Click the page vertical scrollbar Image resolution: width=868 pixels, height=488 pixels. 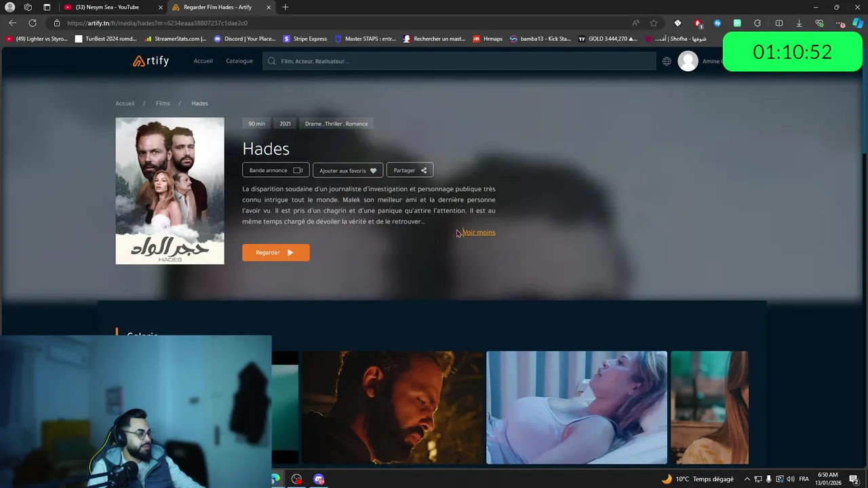(x=864, y=102)
